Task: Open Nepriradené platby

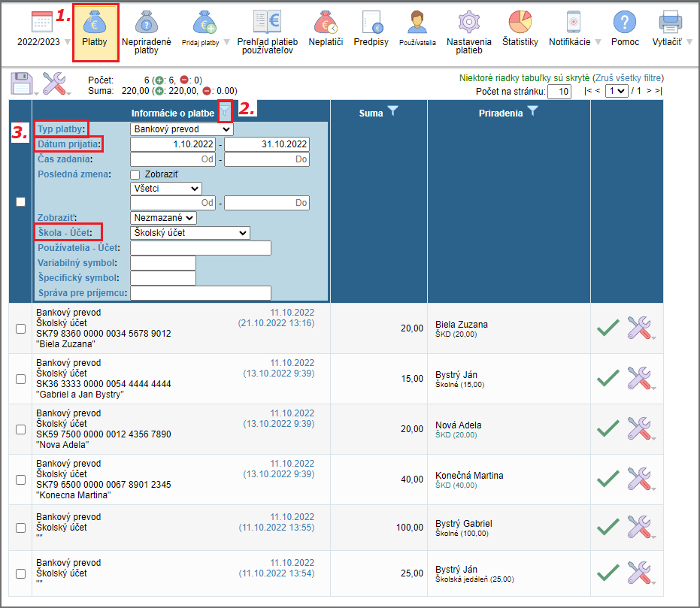Action: pos(147,32)
